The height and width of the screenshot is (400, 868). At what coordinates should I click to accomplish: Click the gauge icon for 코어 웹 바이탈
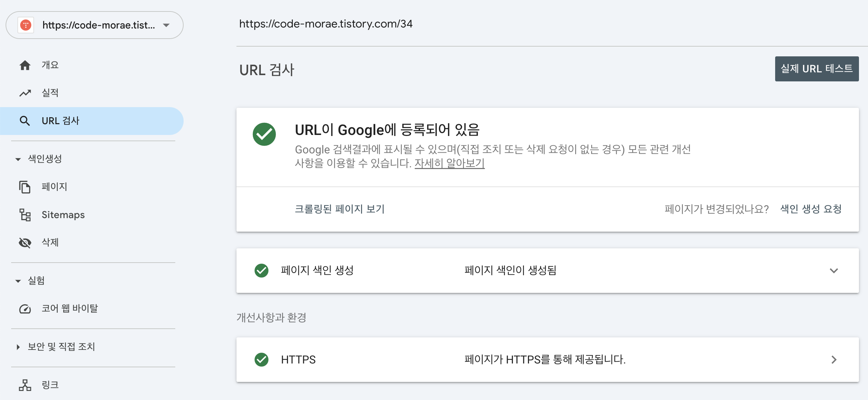pyautogui.click(x=25, y=309)
